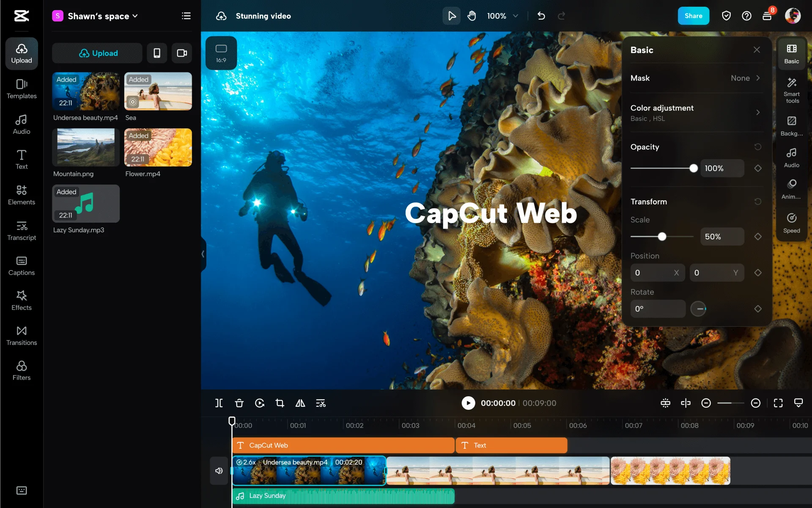Click the Share button
Screen dimensions: 812x508
coord(693,16)
